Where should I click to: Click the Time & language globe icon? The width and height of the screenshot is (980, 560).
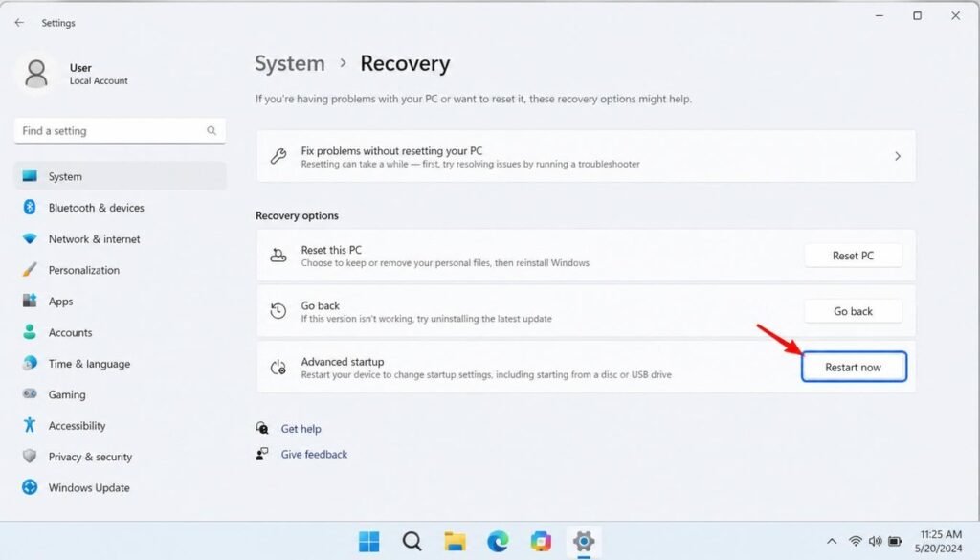(30, 363)
